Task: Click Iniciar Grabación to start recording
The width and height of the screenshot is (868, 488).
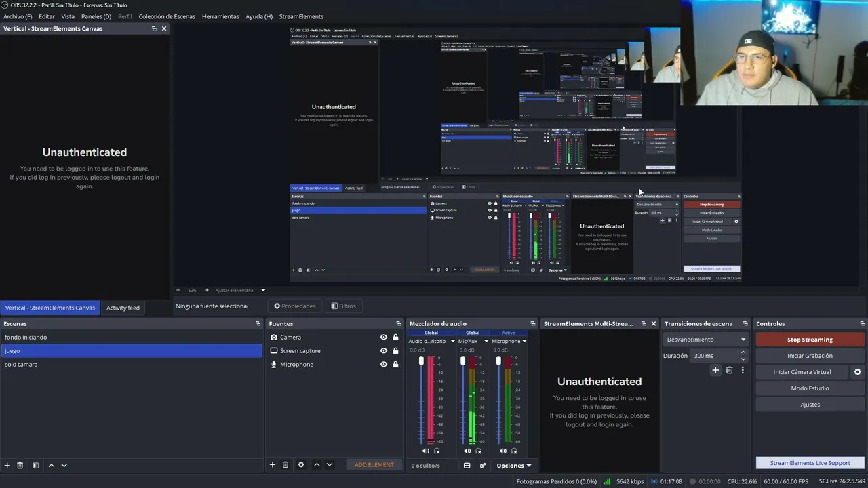Action: [810, 356]
